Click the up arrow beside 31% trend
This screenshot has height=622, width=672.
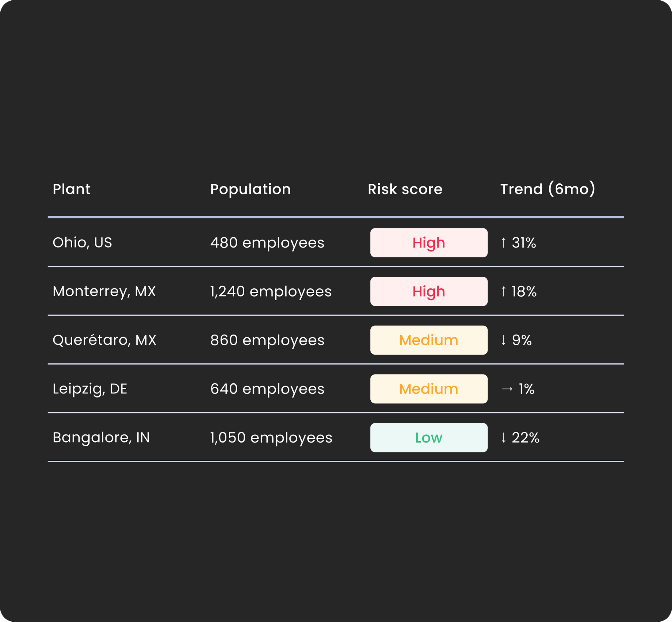pos(503,242)
